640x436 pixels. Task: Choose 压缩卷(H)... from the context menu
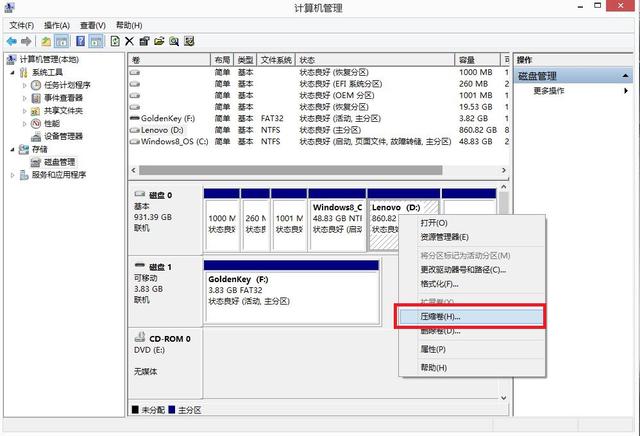point(471,316)
